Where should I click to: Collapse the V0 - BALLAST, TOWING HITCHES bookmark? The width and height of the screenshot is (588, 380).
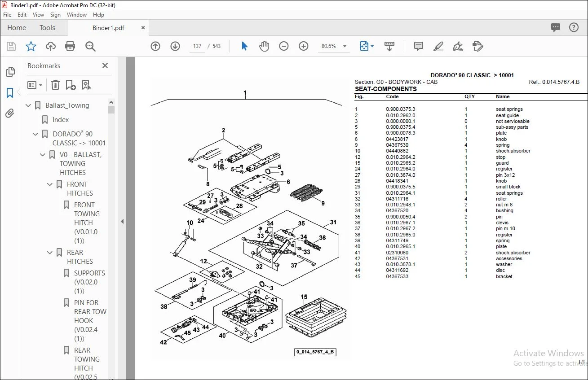point(43,155)
